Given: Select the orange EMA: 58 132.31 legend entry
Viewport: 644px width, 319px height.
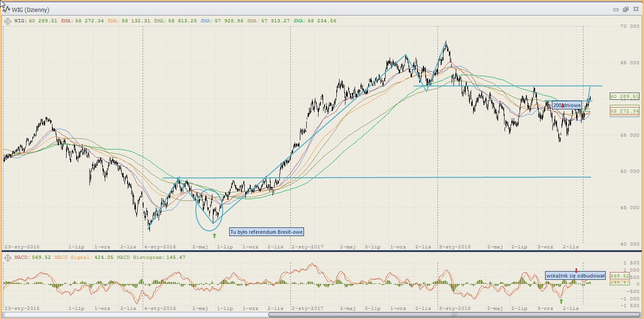Looking at the screenshot, I should pyautogui.click(x=130, y=21).
